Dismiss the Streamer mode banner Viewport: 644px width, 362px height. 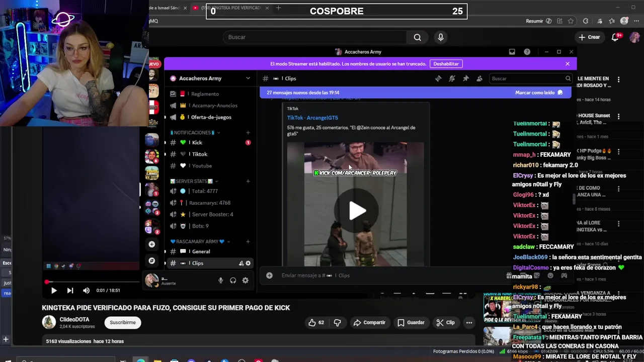(x=568, y=64)
